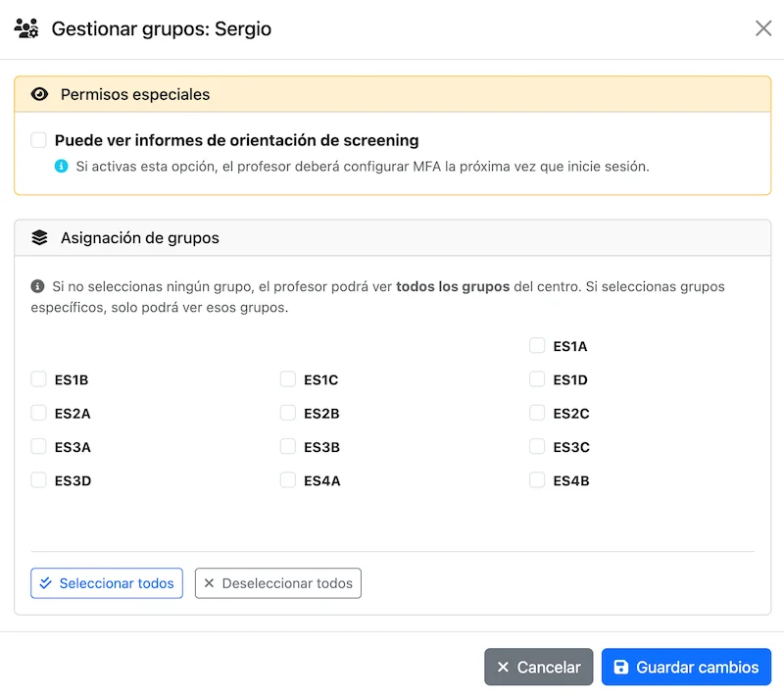The image size is (784, 699).
Task: Click the save disk icon in "Guardar cambios"
Action: tap(621, 667)
